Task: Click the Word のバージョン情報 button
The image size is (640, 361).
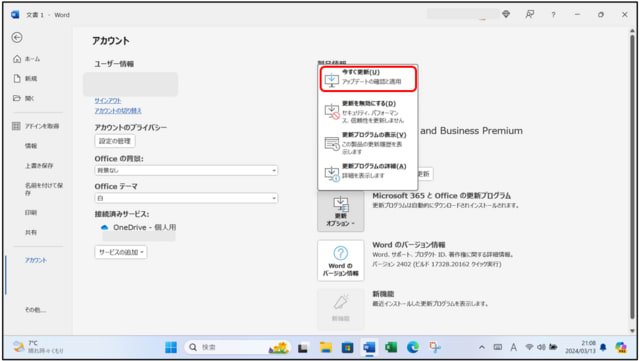Action: pos(340,261)
